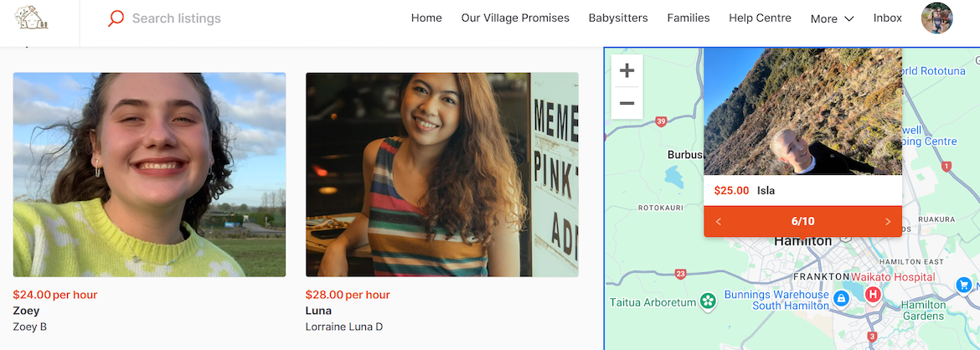
Task: Go to previous map listing arrow
Action: [x=719, y=222]
